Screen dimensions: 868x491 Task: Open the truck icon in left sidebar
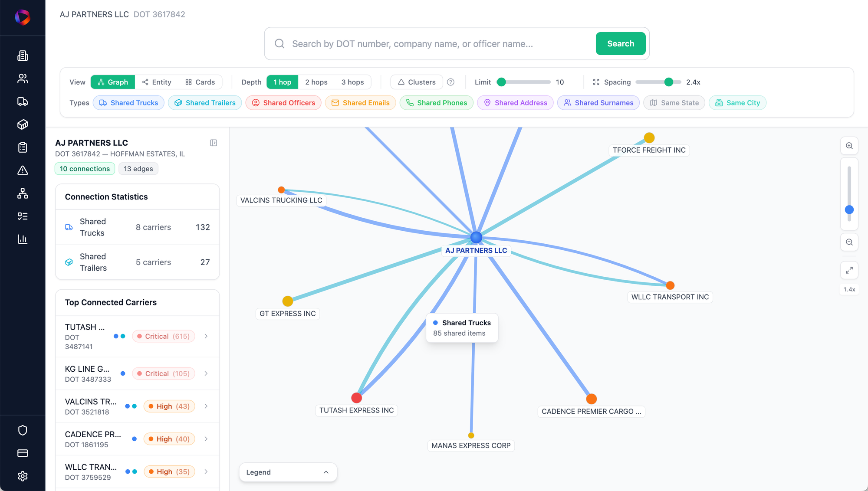point(23,101)
